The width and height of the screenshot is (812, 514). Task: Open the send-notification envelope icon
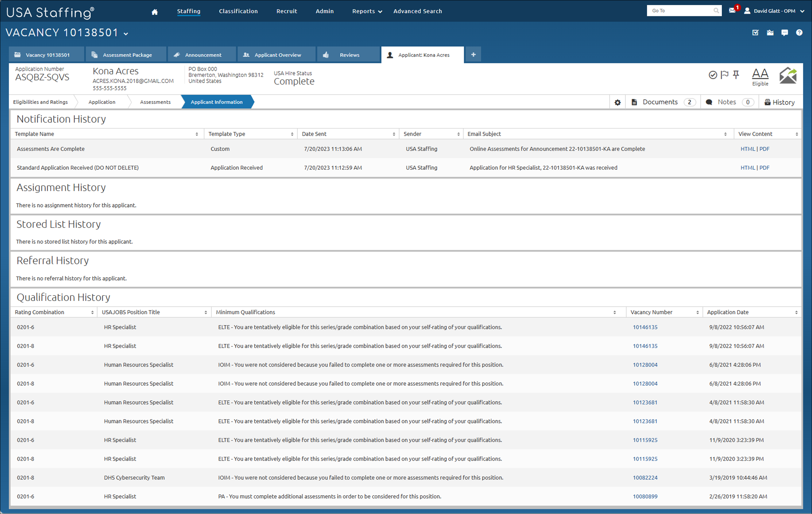[x=788, y=76]
